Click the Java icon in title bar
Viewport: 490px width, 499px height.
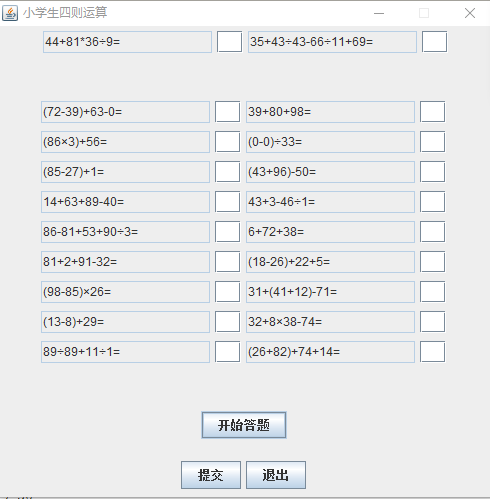pyautogui.click(x=10, y=13)
